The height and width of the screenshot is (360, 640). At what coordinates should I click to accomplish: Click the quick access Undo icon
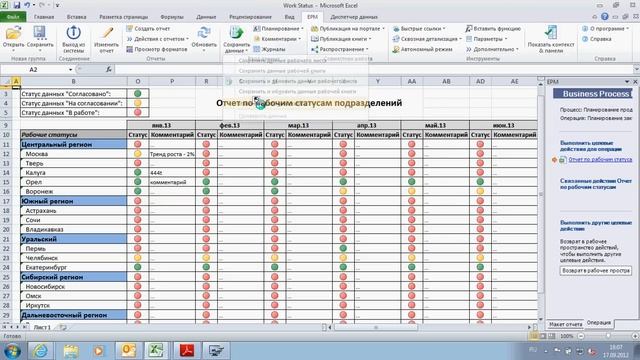[27, 5]
